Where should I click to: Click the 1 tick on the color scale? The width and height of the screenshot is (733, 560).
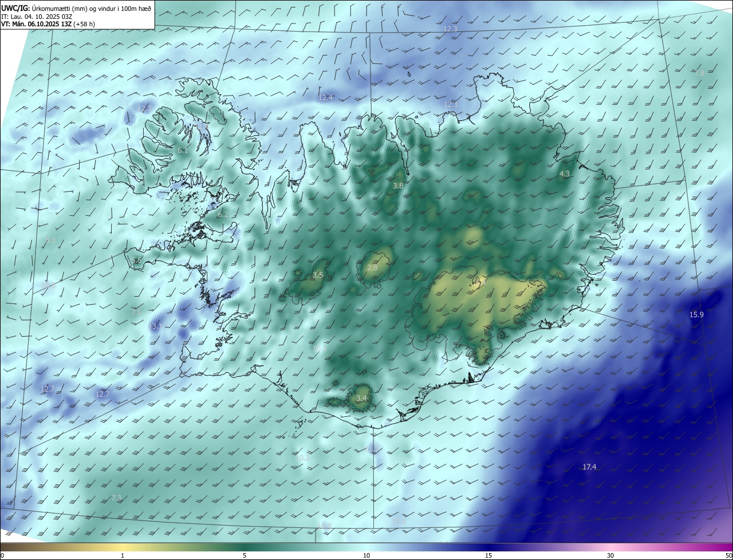[x=123, y=555]
